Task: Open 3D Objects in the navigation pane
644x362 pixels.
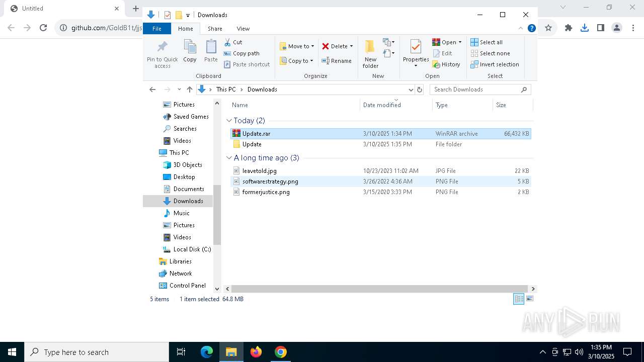Action: coord(182,165)
